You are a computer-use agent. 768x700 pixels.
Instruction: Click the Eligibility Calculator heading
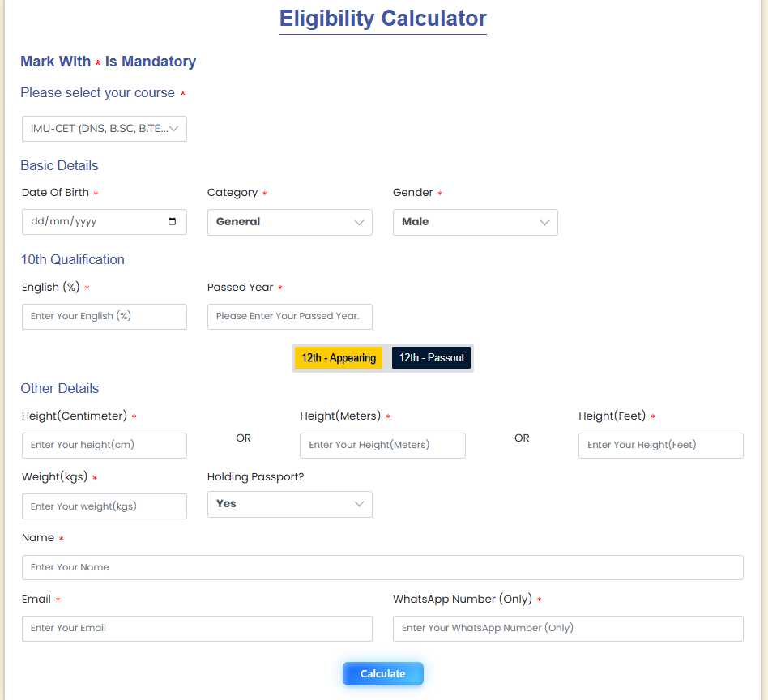coord(382,18)
